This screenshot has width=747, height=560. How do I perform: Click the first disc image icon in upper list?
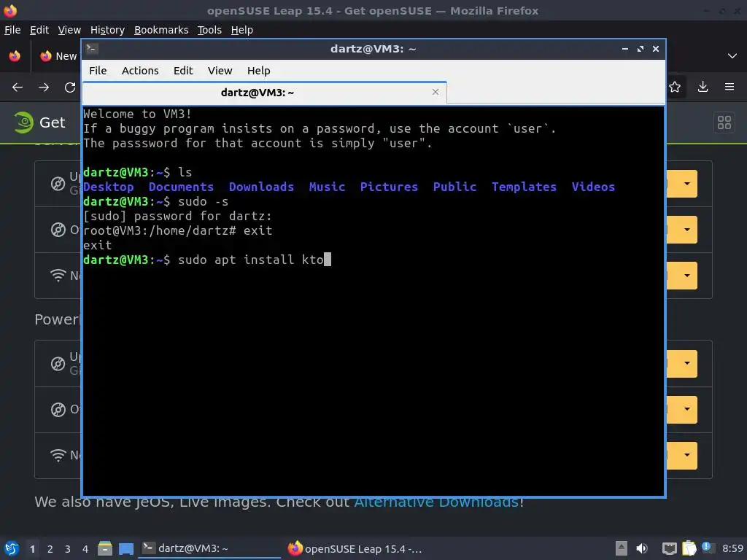click(58, 184)
